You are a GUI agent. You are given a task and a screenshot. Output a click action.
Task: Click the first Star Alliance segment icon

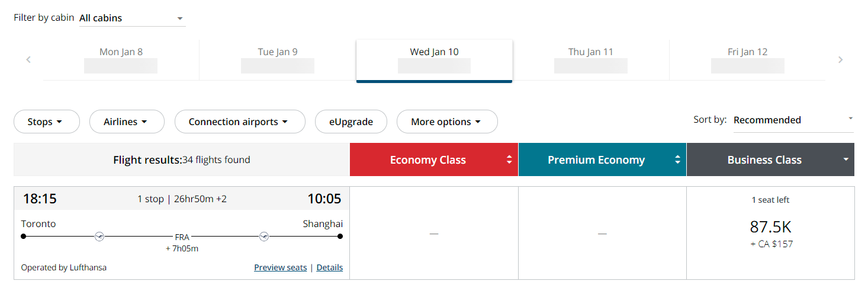coord(99,237)
